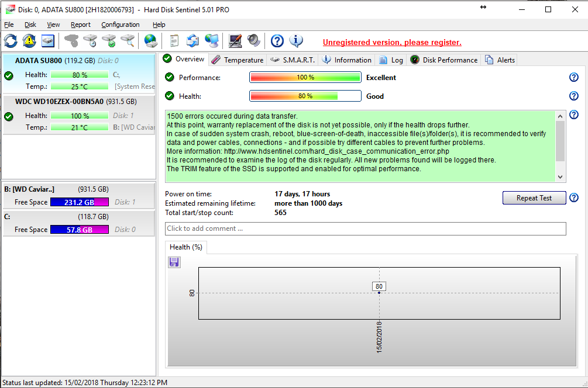
Task: Select the Health (%) chart tab
Action: coord(186,247)
